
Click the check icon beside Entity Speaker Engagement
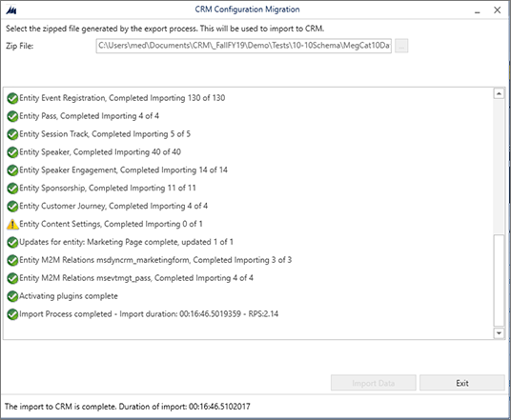(x=12, y=170)
